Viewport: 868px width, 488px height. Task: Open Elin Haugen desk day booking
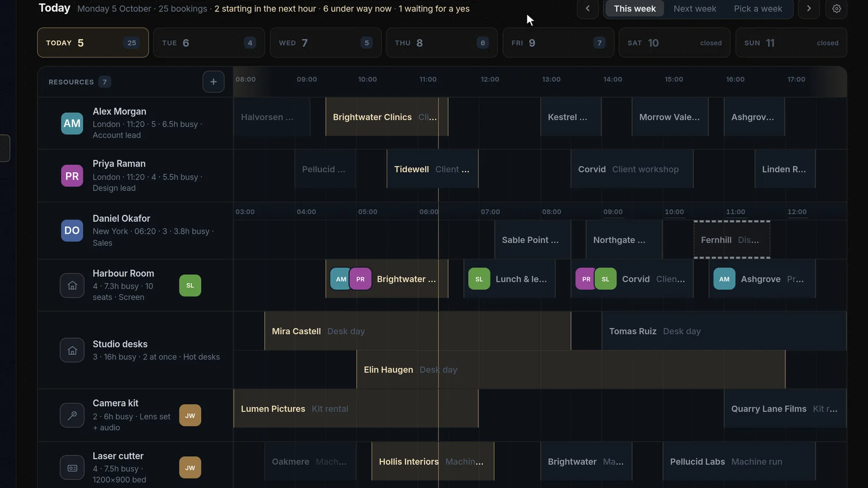tap(571, 369)
